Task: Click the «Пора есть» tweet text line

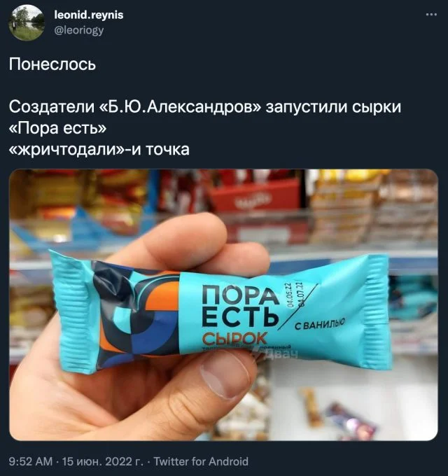Action: click(57, 128)
